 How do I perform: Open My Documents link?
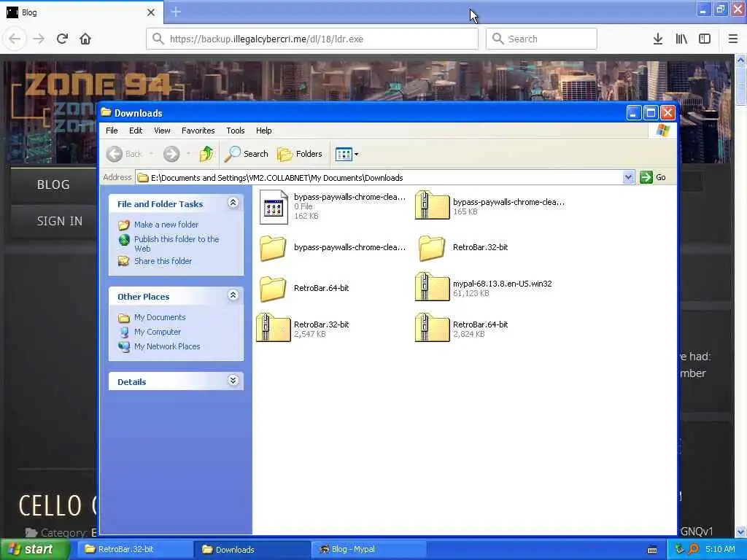click(x=160, y=317)
